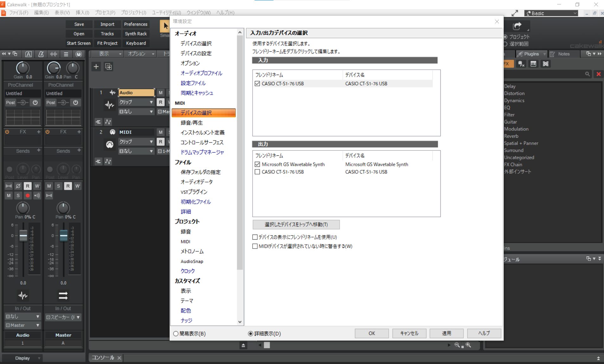Click the scroll up eject icon at bottom
This screenshot has width=604, height=364.
243,345
